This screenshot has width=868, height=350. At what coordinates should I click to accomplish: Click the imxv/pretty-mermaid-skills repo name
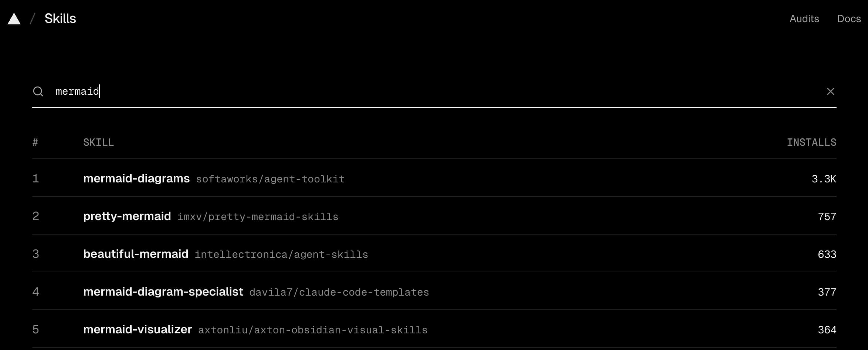click(x=258, y=217)
